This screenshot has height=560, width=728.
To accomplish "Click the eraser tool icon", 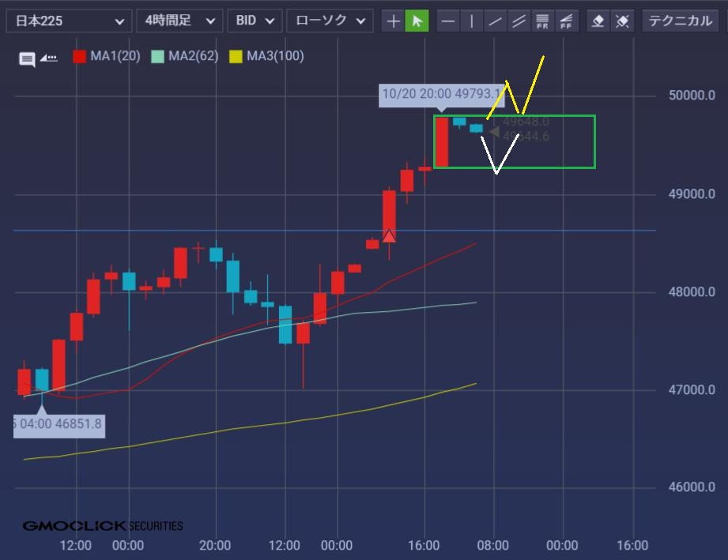I will (598, 21).
